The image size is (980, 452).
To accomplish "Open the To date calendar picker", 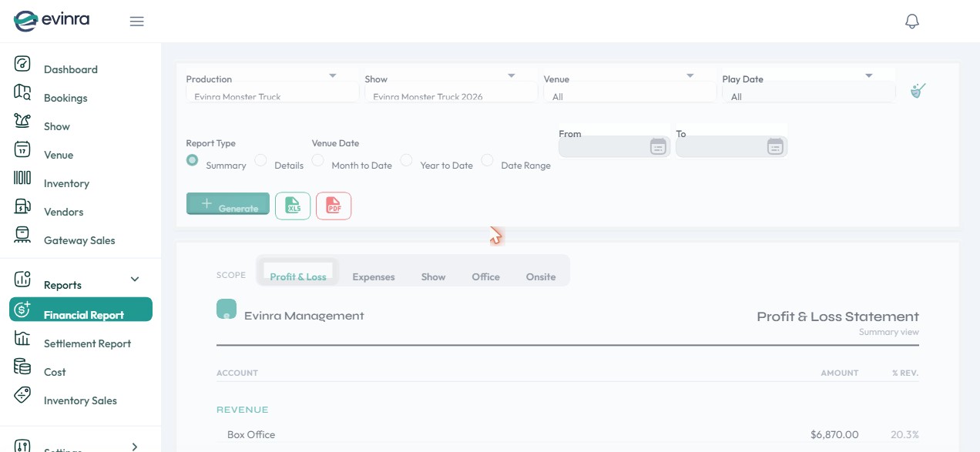I will click(x=775, y=146).
